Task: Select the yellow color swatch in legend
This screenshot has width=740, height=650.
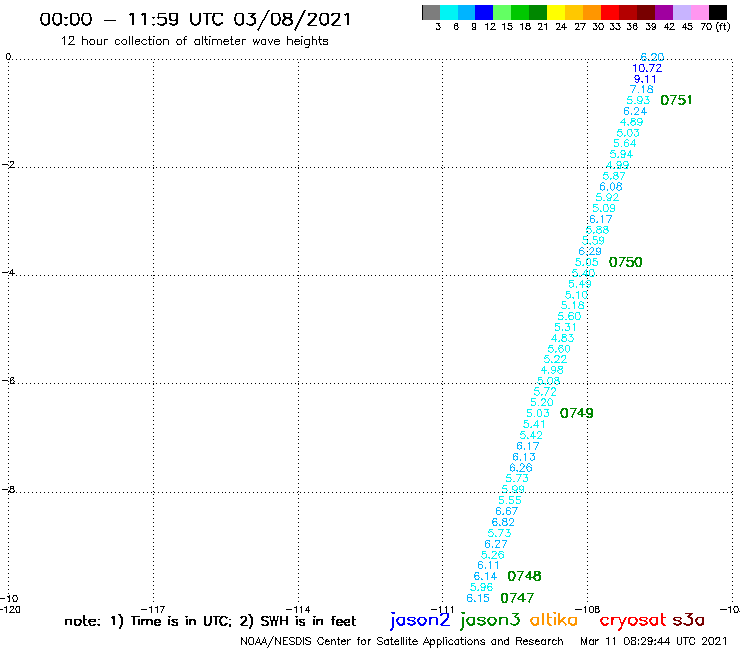Action: coord(556,12)
